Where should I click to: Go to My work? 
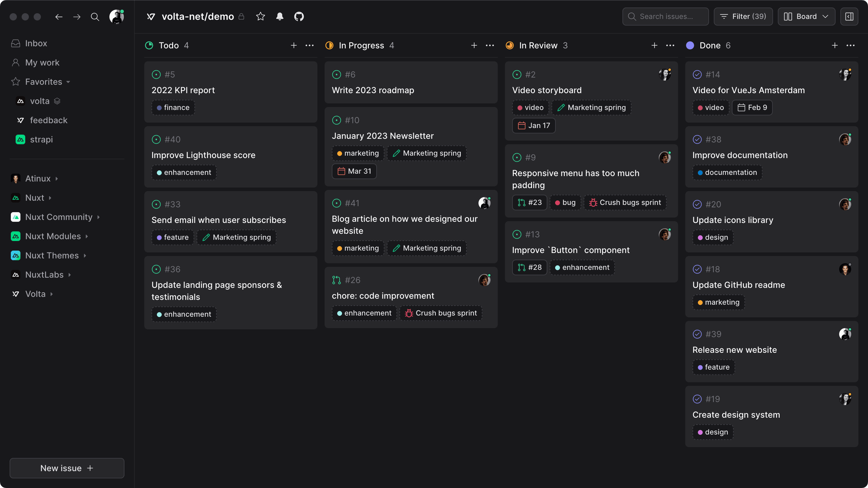pyautogui.click(x=42, y=63)
